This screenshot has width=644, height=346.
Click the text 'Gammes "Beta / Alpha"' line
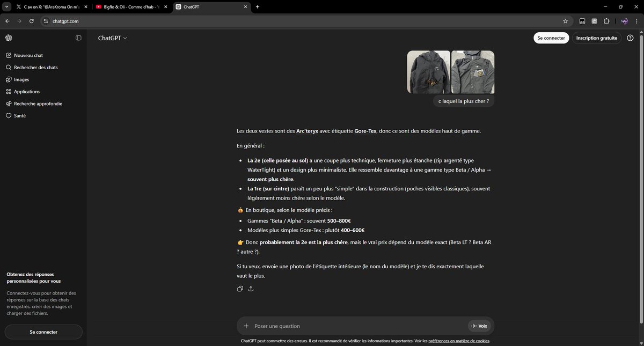[x=299, y=220]
